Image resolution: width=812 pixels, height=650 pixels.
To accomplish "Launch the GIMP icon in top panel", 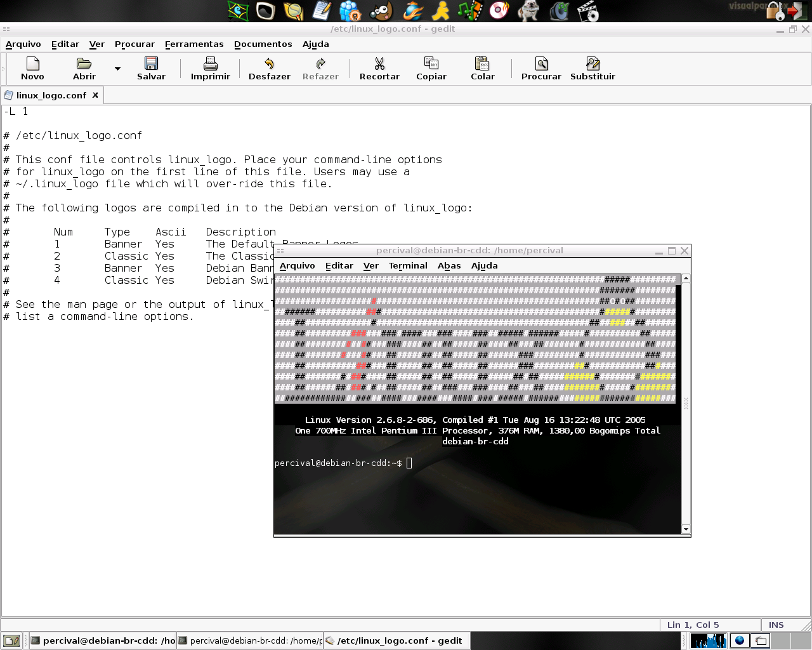I will click(x=381, y=11).
